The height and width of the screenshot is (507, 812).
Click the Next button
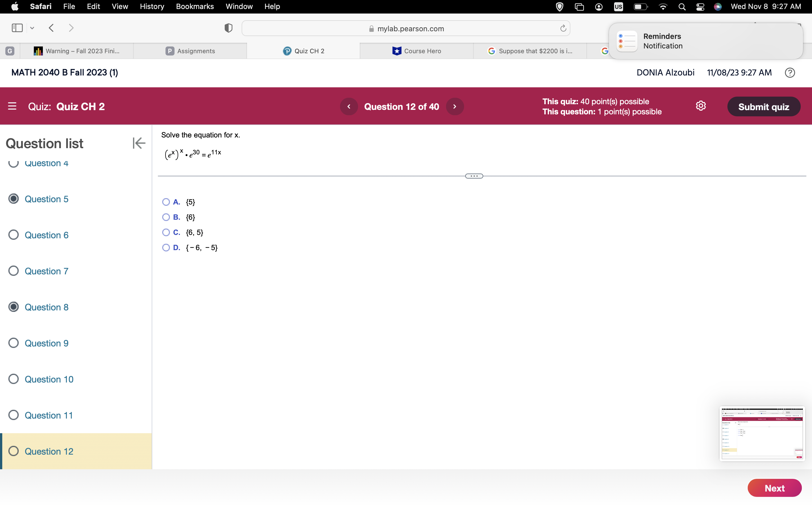775,488
